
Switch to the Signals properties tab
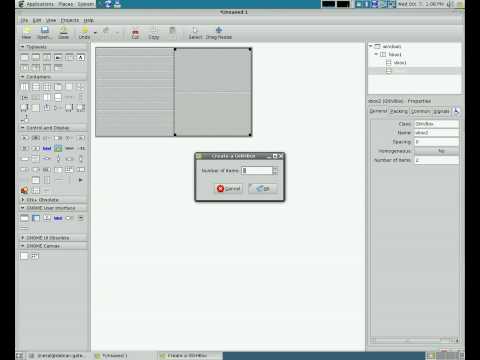click(441, 111)
